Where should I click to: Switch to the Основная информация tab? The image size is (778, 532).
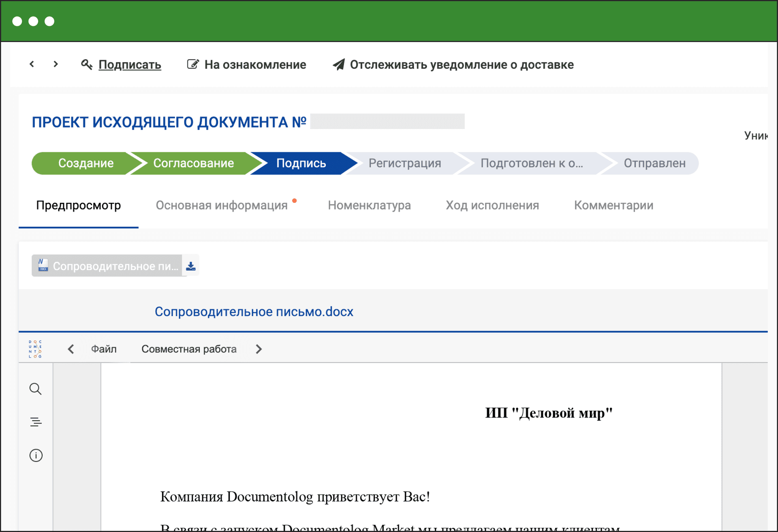(x=221, y=205)
